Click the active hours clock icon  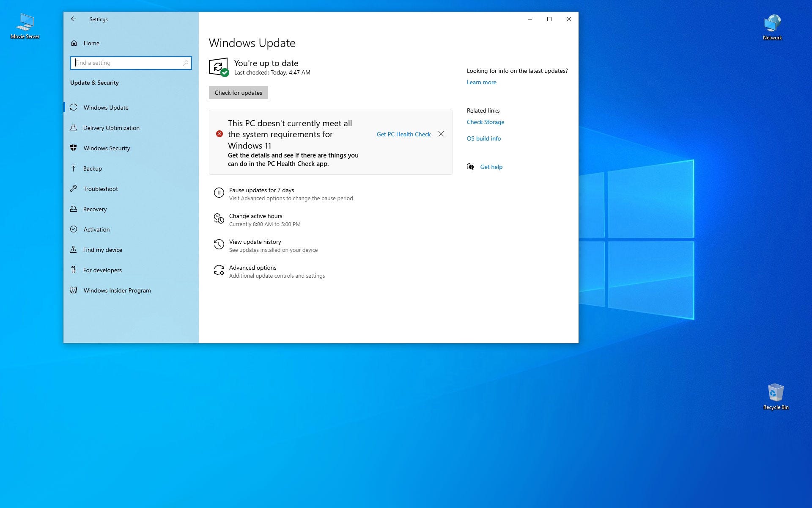coord(219,218)
